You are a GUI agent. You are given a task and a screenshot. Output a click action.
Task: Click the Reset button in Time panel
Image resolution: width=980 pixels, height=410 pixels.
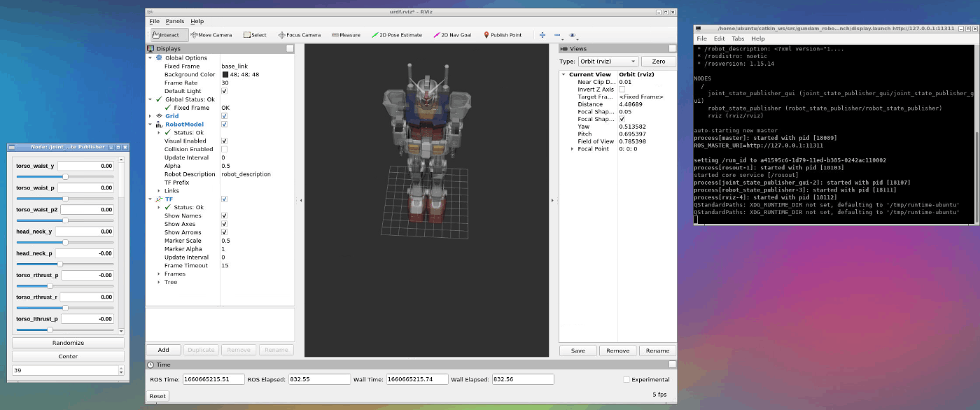(157, 396)
